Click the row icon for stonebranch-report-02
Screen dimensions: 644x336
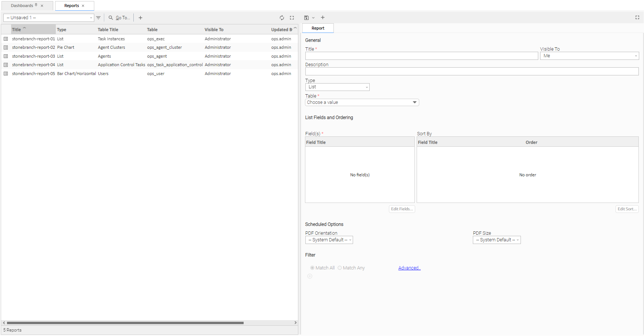[6, 47]
